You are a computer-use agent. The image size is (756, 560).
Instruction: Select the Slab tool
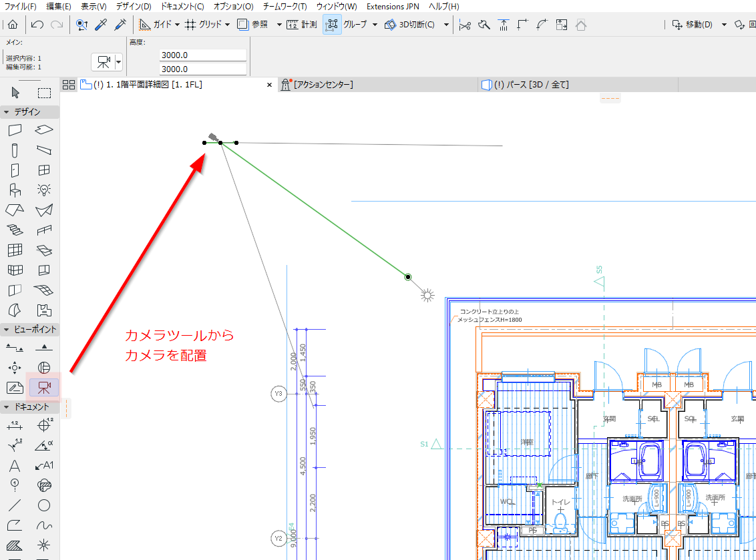[44, 130]
